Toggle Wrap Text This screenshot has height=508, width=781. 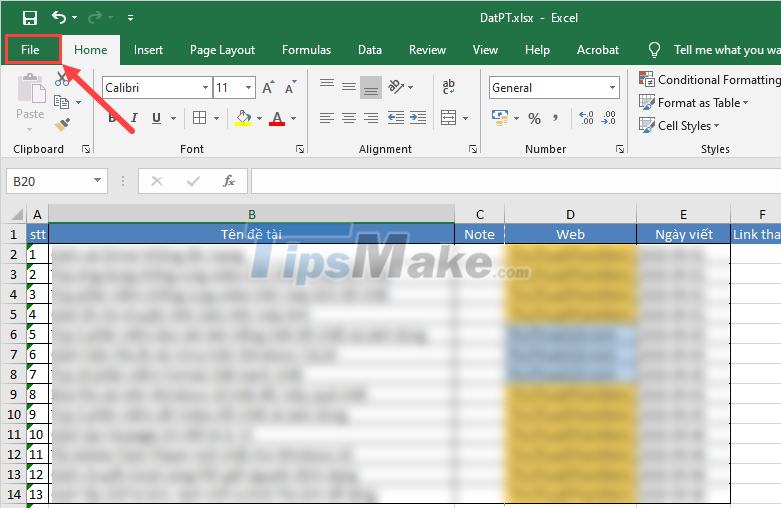[448, 87]
